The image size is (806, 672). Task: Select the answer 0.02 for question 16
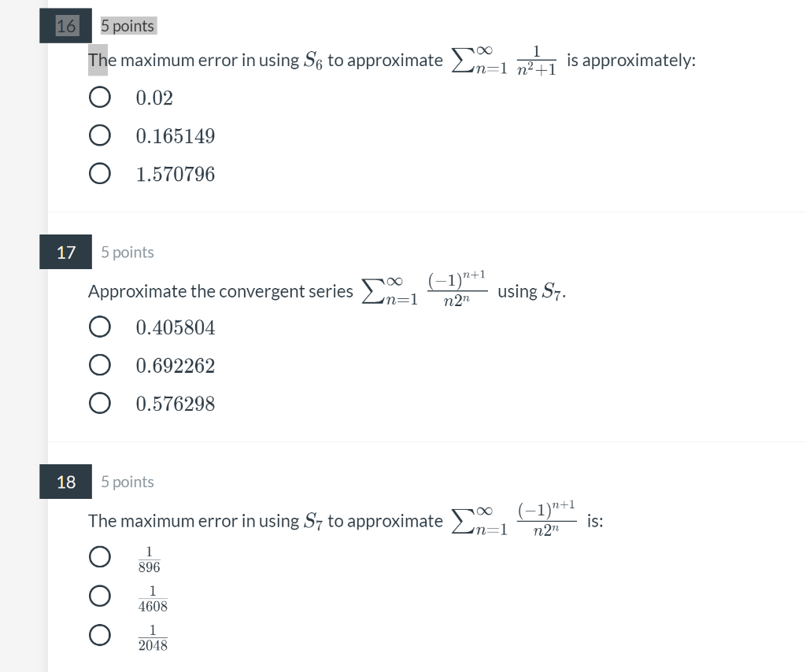[x=100, y=97]
